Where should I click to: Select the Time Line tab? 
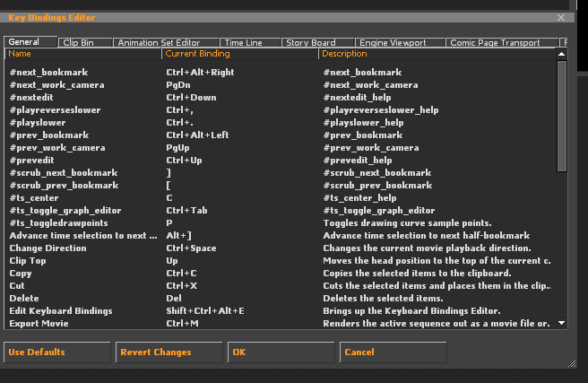[243, 42]
